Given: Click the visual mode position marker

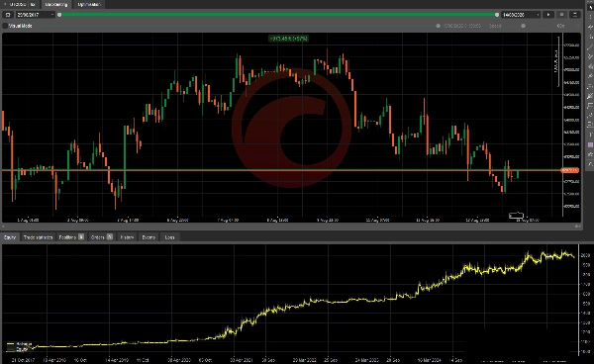Looking at the screenshot, I should (438, 26).
